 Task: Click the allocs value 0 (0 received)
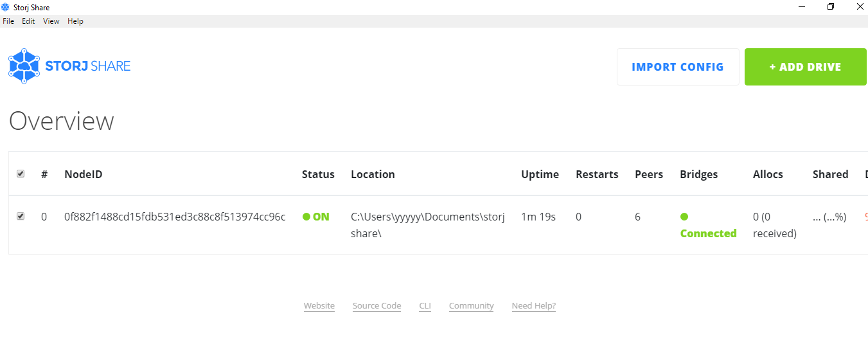point(775,225)
